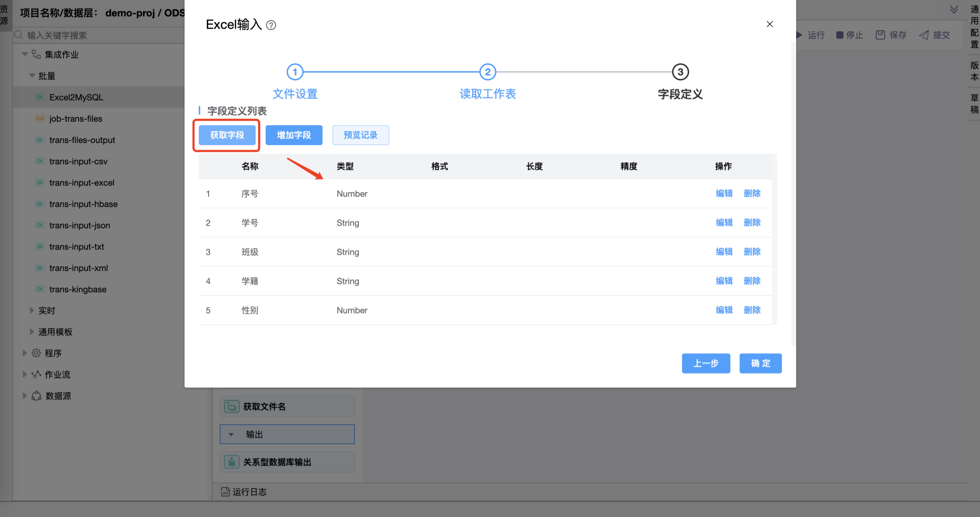Click the 提交 submit paper-plane icon
Screen dimensions: 980x517
pos(924,35)
